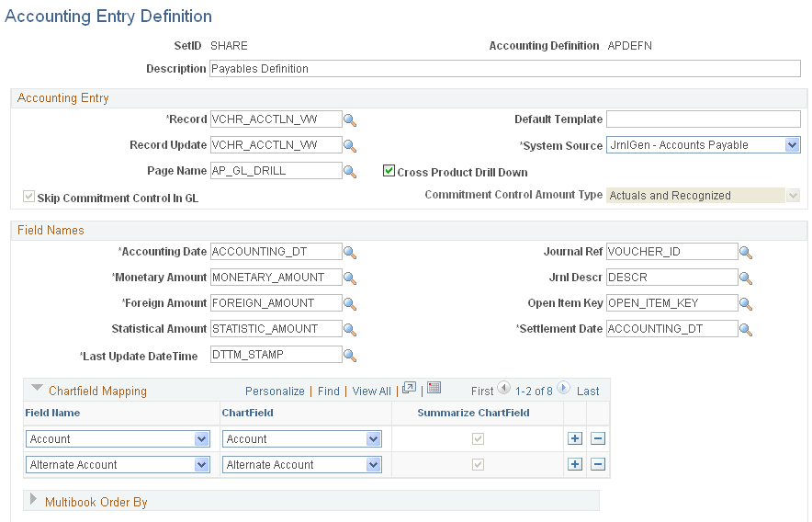Viewport: 812px width, 522px height.
Task: Open Field Name dropdown showing Account
Action: point(118,439)
